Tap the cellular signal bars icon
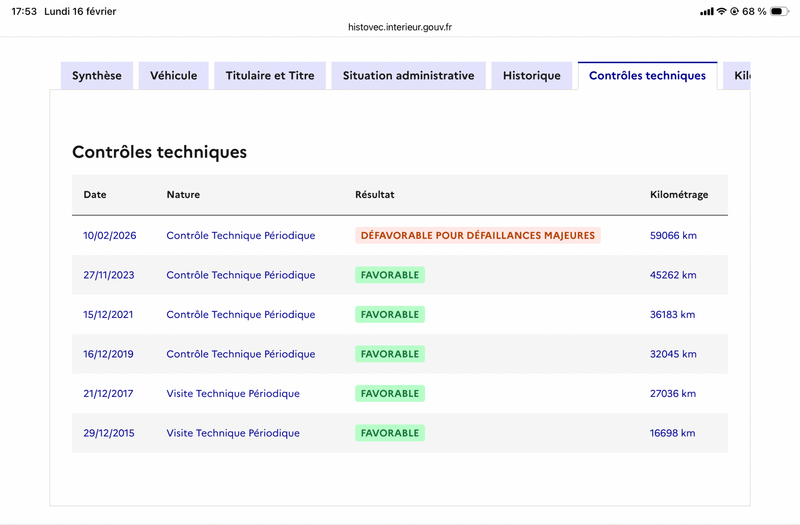 [x=707, y=11]
